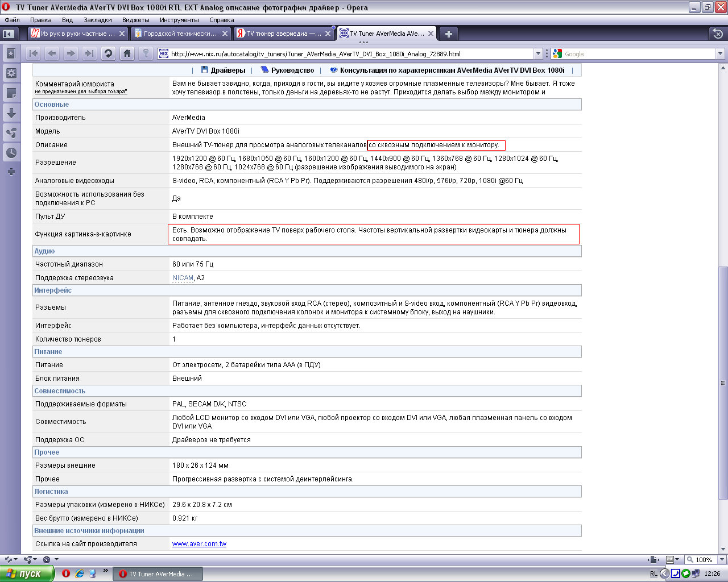Image resolution: width=728 pixels, height=582 pixels.
Task: Close the TV тюнер авермедиа tab
Action: tap(328, 34)
